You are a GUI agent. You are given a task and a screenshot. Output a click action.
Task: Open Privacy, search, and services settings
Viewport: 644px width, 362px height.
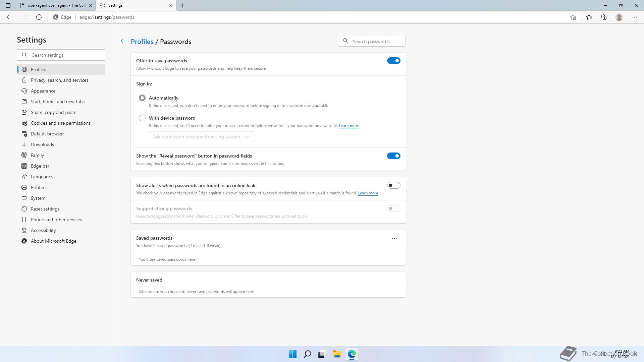(x=59, y=80)
